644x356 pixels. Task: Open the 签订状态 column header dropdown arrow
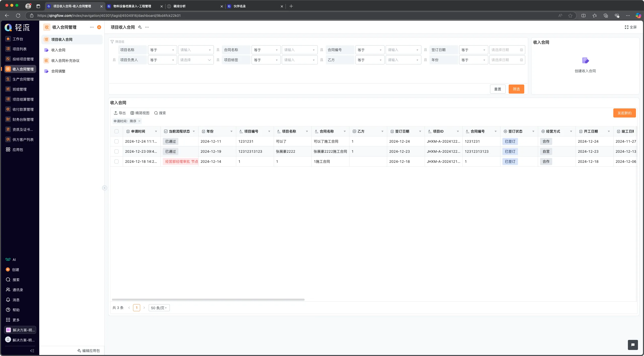click(x=533, y=131)
